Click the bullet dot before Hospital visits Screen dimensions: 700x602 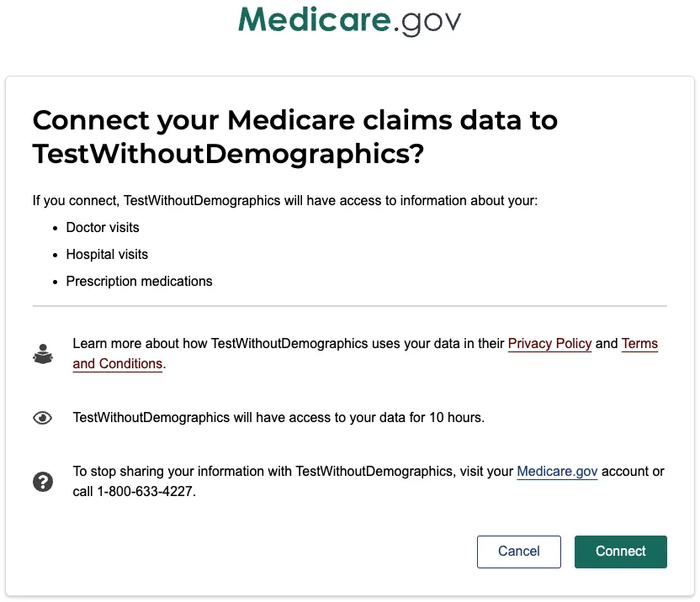[56, 255]
